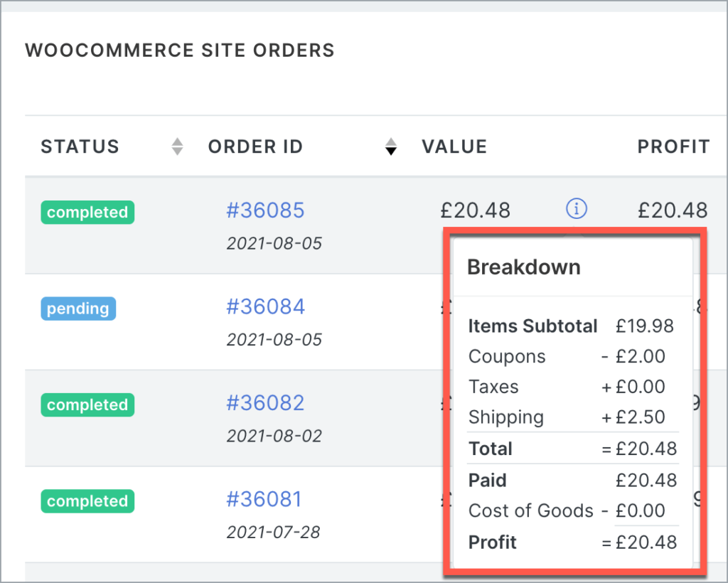The image size is (728, 583).
Task: Expand sorting options for the STATUS column
Action: 176,146
